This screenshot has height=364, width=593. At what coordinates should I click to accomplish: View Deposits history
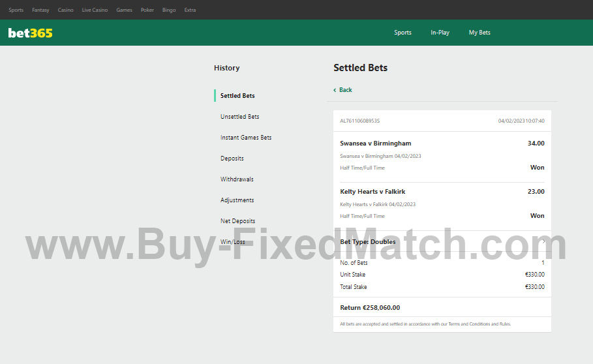click(232, 159)
